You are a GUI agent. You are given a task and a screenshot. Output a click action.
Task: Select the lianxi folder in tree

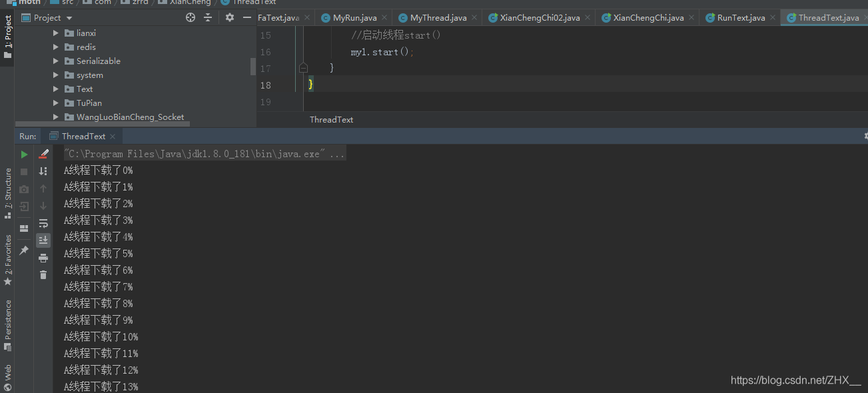tap(86, 33)
